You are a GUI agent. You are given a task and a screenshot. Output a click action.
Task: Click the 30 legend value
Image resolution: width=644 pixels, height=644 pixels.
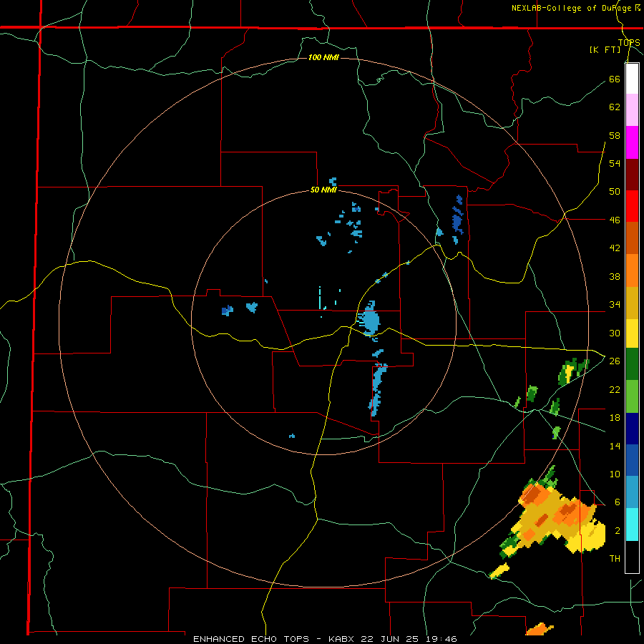[x=615, y=333]
